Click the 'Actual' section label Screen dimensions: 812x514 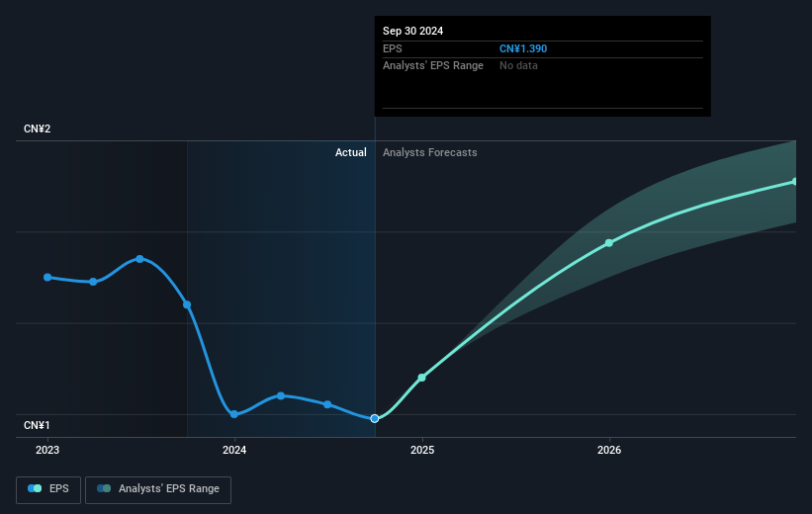coord(350,152)
